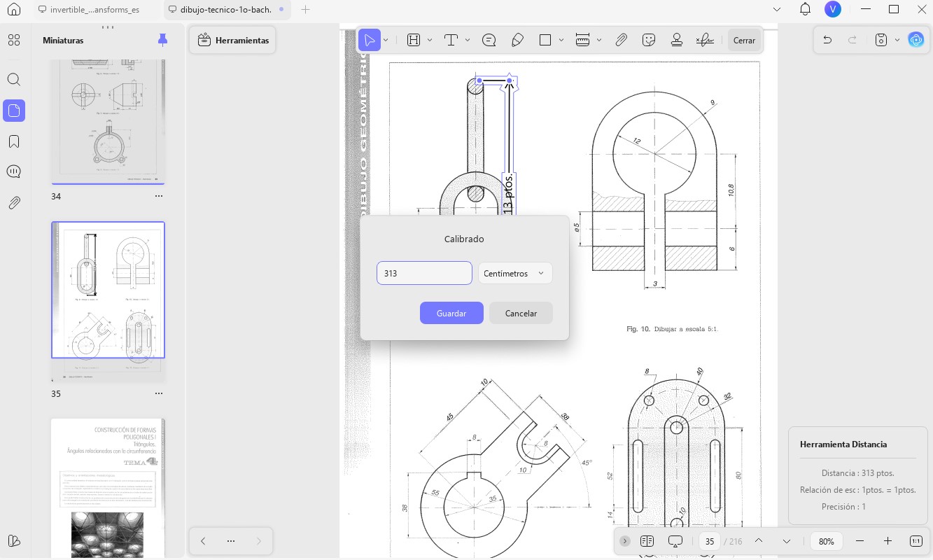Go to previous item in bottom navigator

coord(203,541)
